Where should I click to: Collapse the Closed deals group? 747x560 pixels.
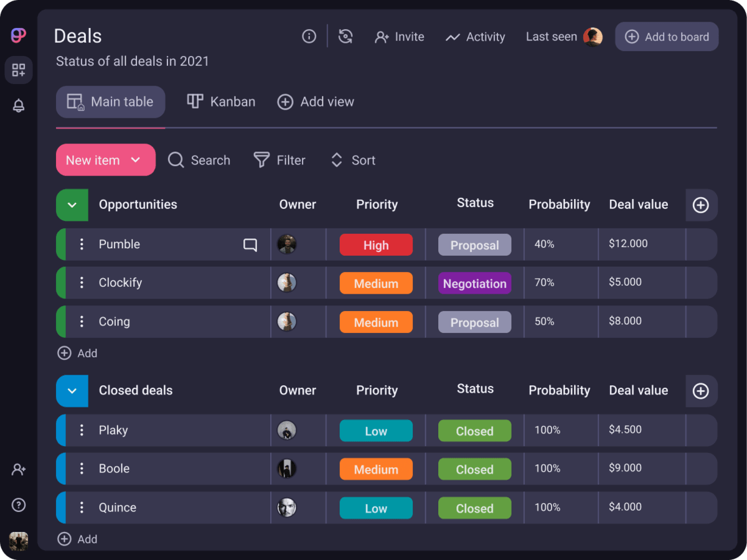72,391
